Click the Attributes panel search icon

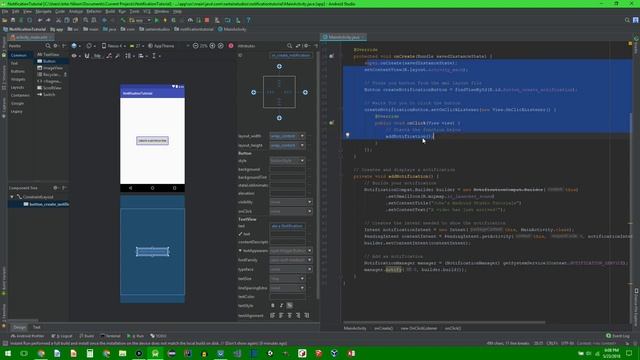[x=289, y=46]
